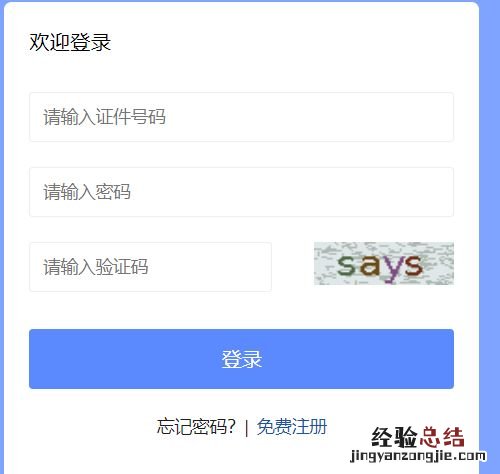Click the letter 's' starting the captcha
The width and height of the screenshot is (500, 474).
pyautogui.click(x=346, y=266)
